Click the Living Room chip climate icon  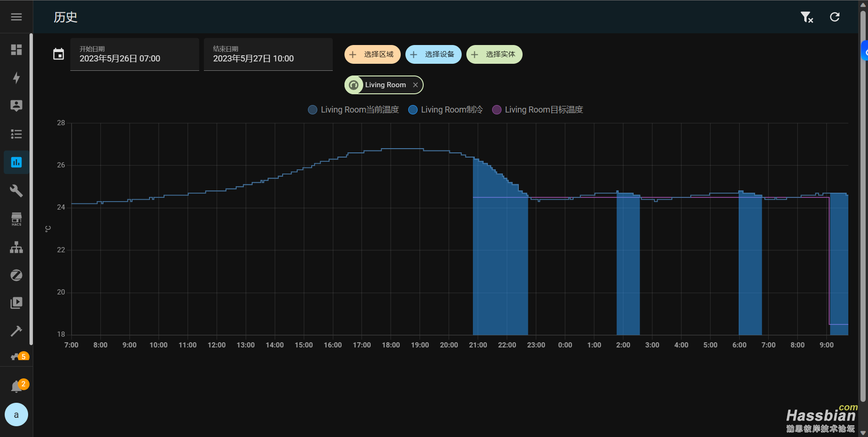click(x=354, y=85)
